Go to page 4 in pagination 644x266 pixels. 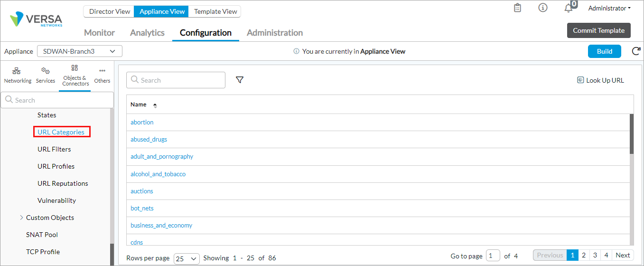(x=606, y=255)
